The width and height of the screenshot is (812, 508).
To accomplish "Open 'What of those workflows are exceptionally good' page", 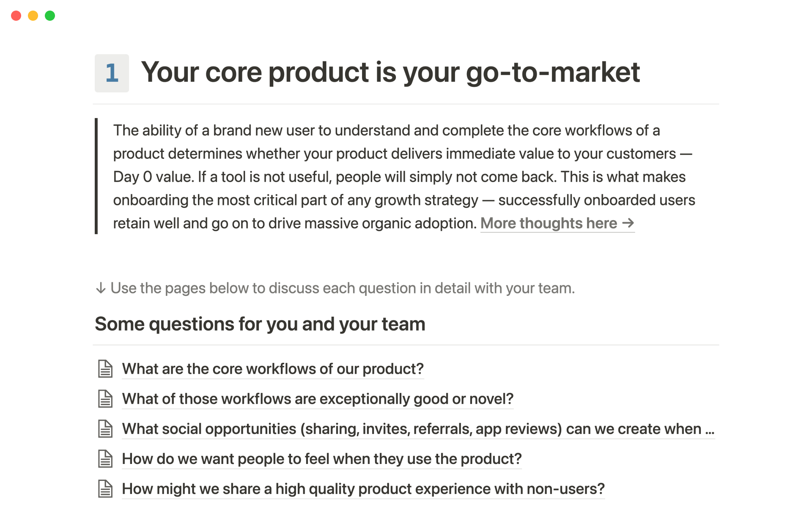I will click(x=318, y=399).
